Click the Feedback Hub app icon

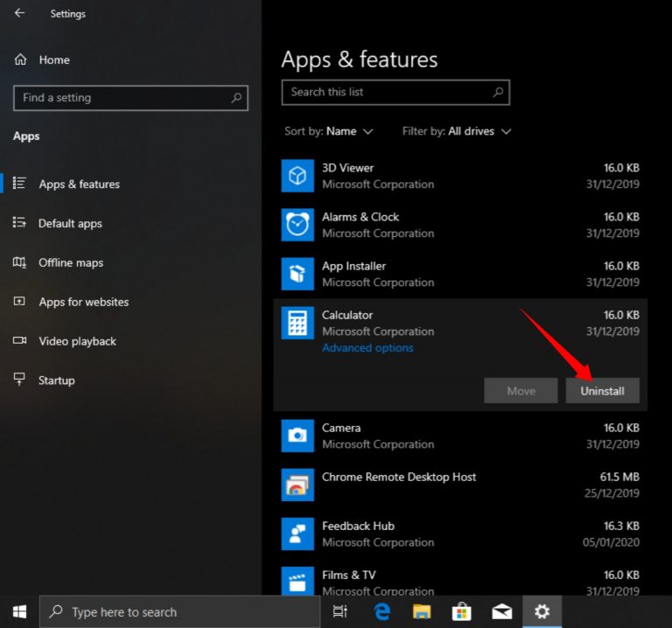pyautogui.click(x=297, y=534)
